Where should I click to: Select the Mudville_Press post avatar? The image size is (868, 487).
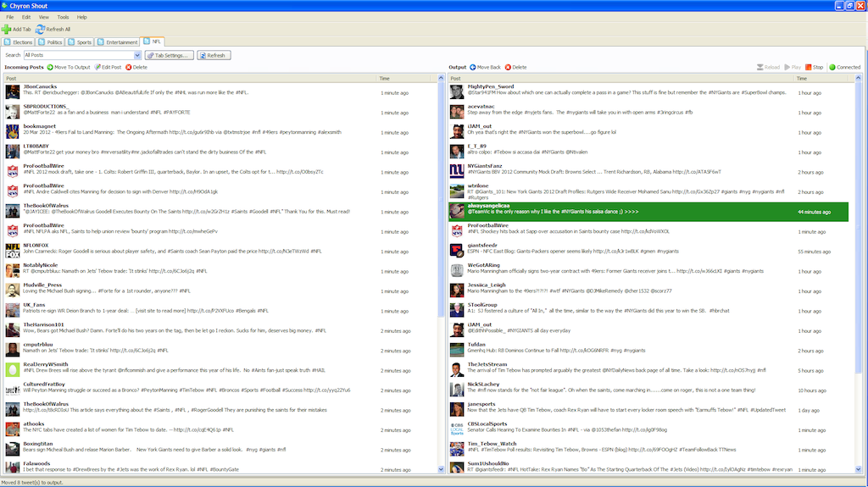[13, 291]
